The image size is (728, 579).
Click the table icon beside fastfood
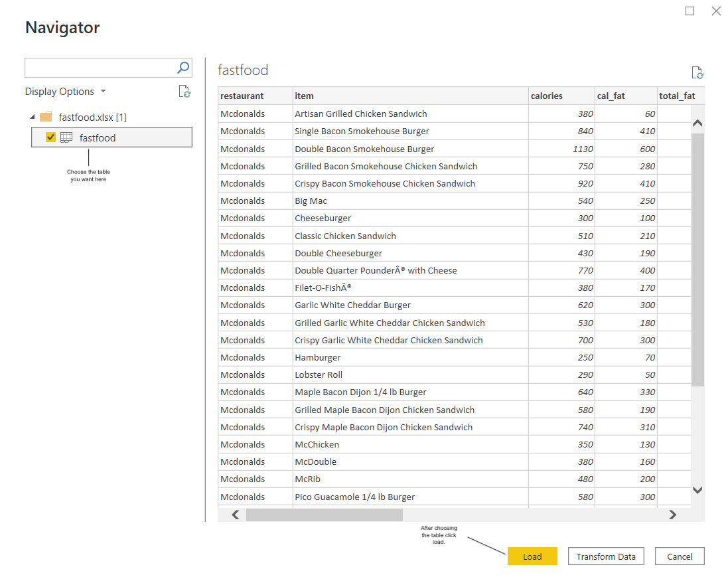pyautogui.click(x=66, y=137)
